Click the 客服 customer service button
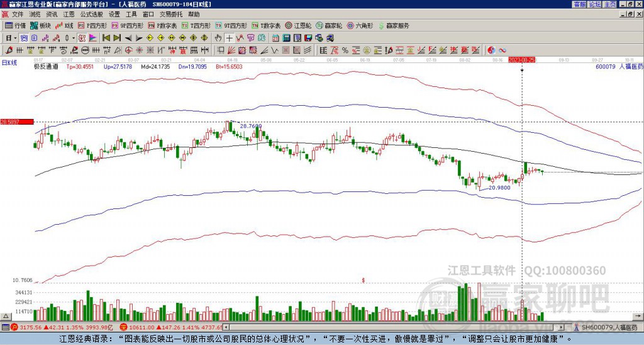 580,4
